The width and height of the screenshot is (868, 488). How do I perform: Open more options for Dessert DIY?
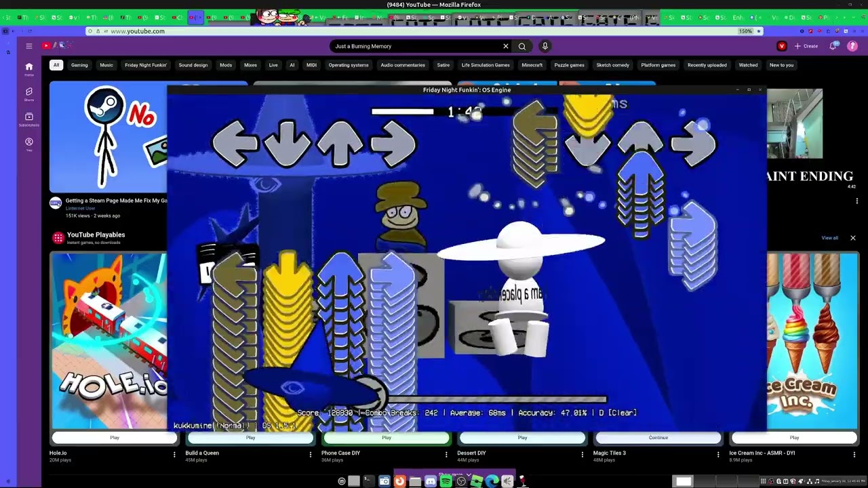pos(583,455)
